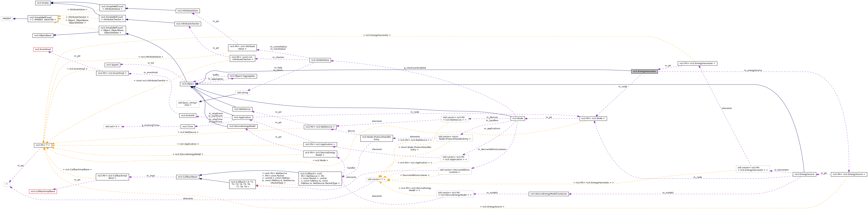Viewport: 868px width, 209px height.
Task: Select the ns3::Ptr< ns3::EventImpl > node
Action: [x=112, y=73]
